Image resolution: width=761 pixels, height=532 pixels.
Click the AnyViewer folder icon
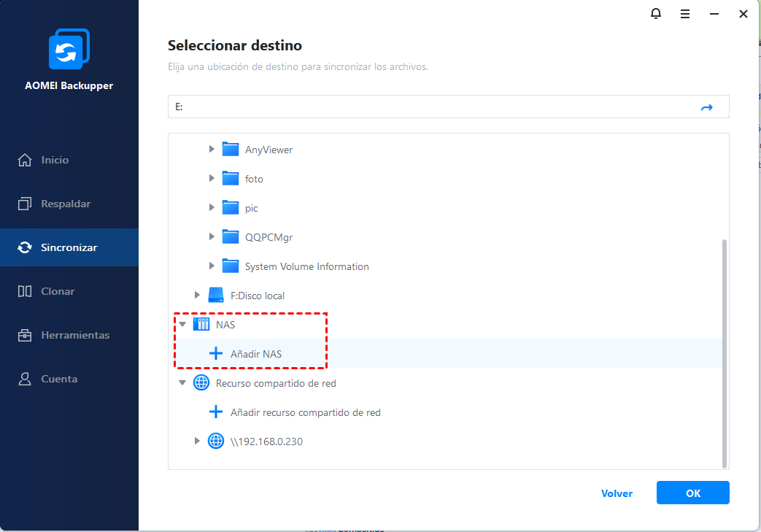pyautogui.click(x=231, y=150)
